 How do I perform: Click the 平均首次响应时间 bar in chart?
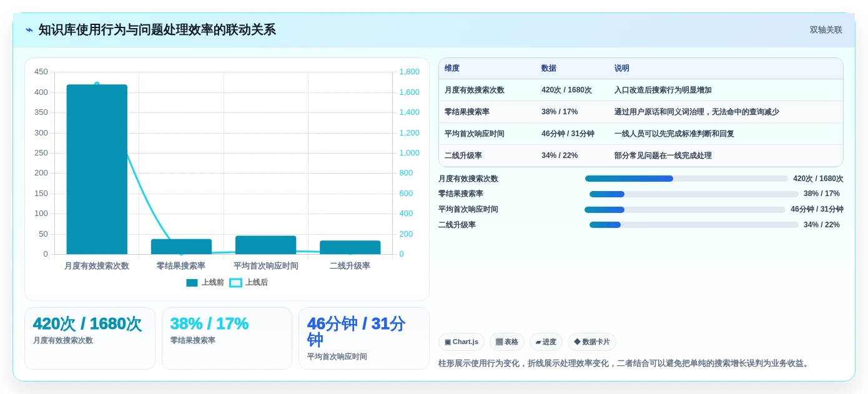(265, 245)
